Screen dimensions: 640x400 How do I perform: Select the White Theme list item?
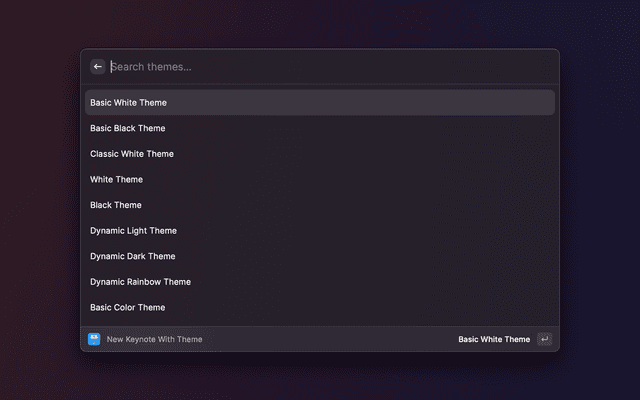(117, 180)
